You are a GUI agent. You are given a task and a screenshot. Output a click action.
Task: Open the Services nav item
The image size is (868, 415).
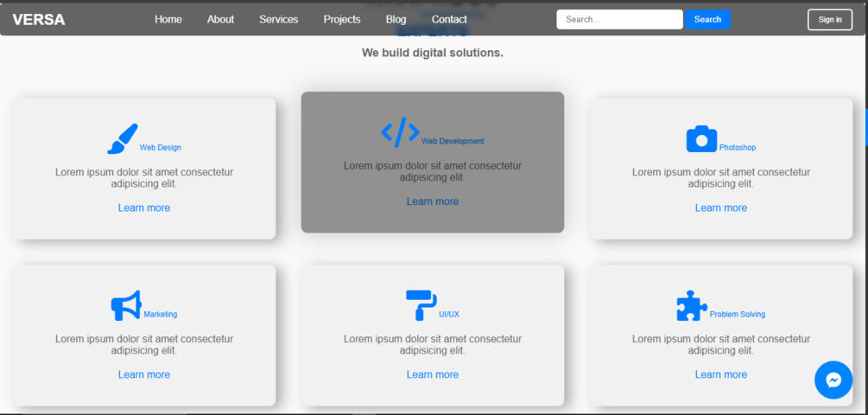[278, 19]
